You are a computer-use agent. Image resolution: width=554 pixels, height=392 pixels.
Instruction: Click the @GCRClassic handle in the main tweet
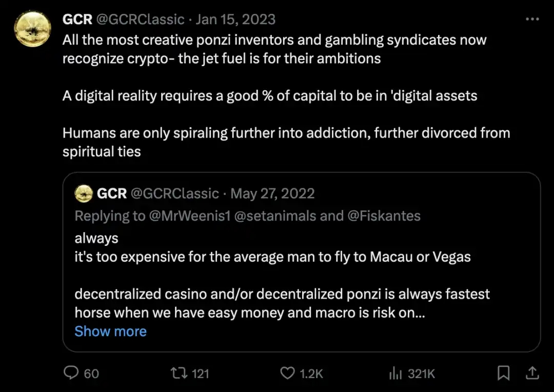(141, 19)
